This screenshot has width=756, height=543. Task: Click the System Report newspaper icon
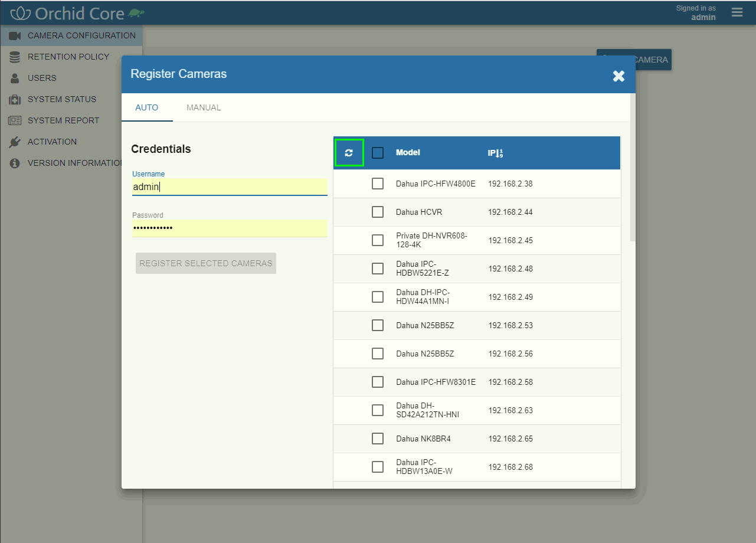[x=15, y=121]
